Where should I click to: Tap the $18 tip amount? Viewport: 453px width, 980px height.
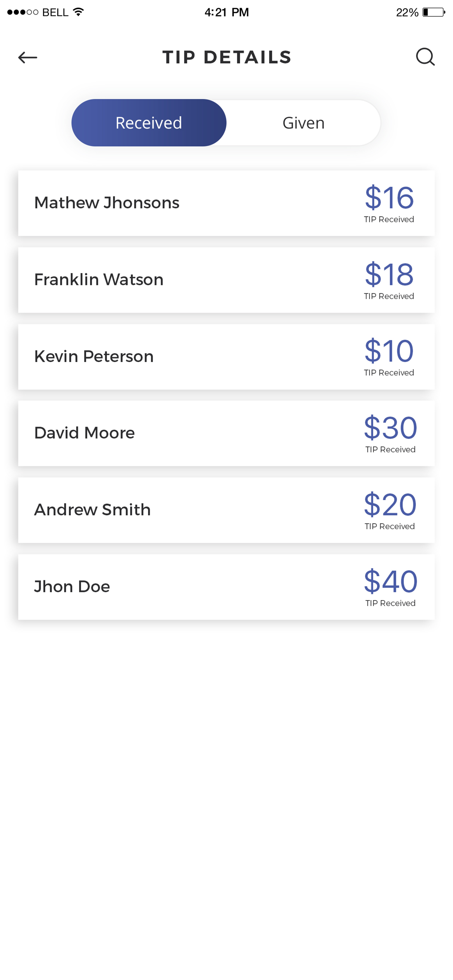pos(389,274)
